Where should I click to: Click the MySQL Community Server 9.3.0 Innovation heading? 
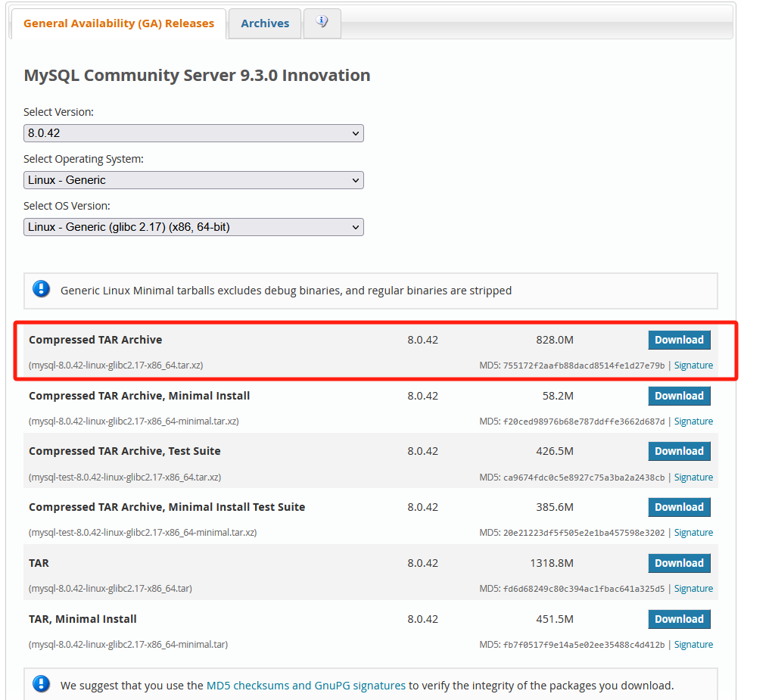197,76
